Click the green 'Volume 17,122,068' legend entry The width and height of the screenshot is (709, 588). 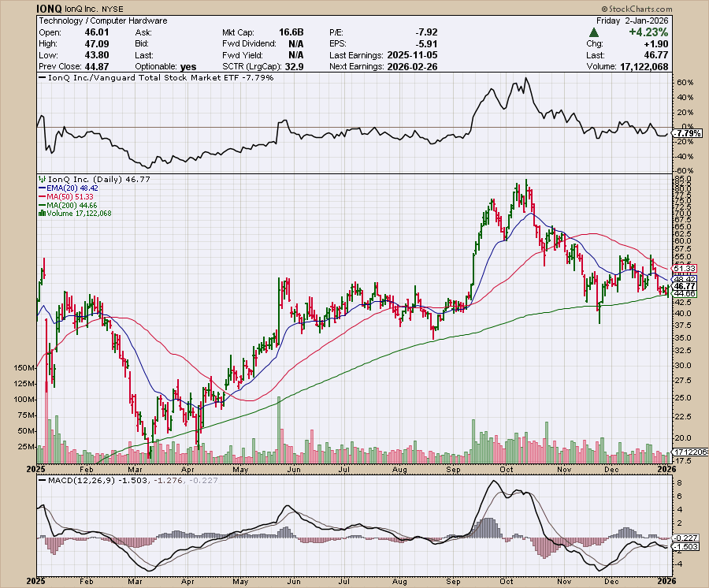click(79, 214)
